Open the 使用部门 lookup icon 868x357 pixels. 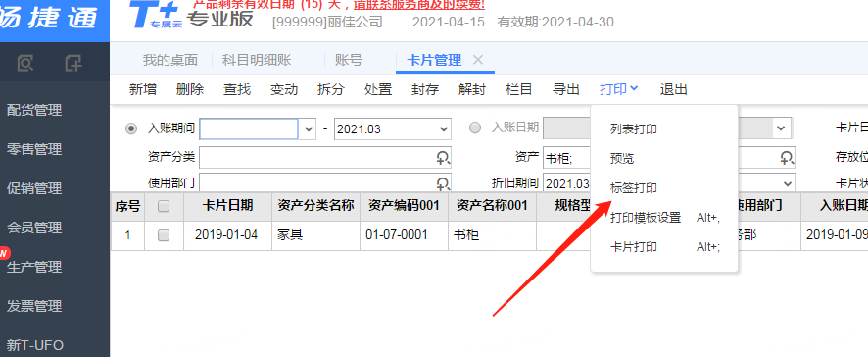pos(443,183)
